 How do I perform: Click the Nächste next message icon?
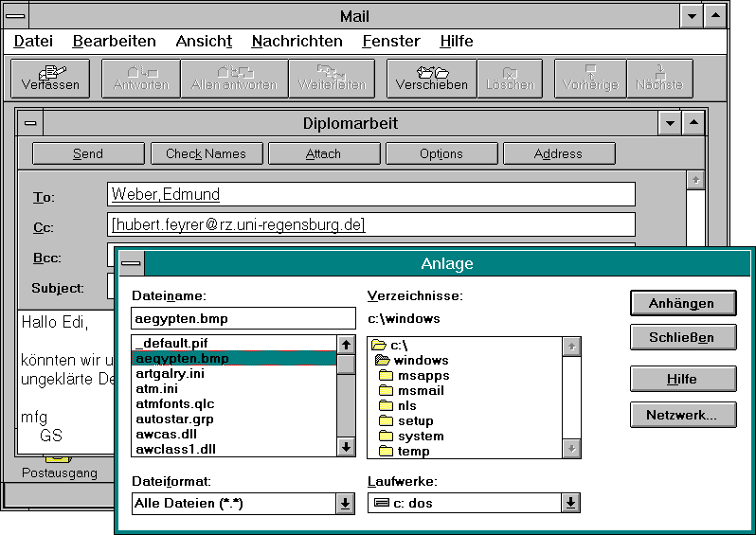click(658, 79)
